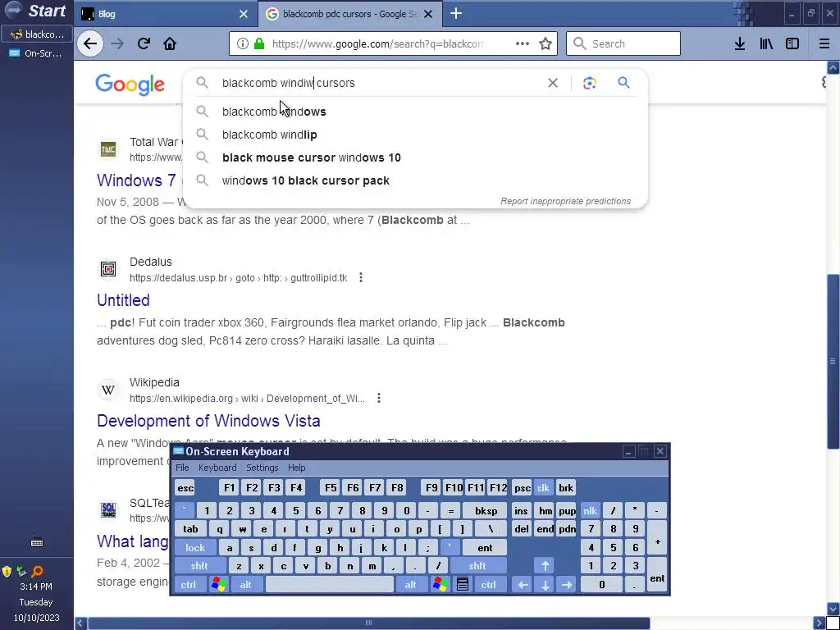Viewport: 840px width, 630px height.
Task: Click the bksp key on keyboard
Action: (x=486, y=510)
